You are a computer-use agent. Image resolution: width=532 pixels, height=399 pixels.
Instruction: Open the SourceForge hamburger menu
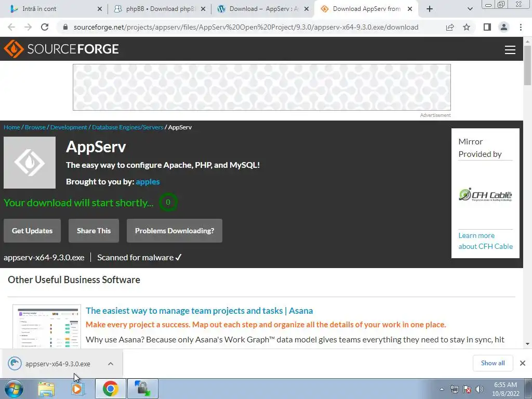pos(510,49)
